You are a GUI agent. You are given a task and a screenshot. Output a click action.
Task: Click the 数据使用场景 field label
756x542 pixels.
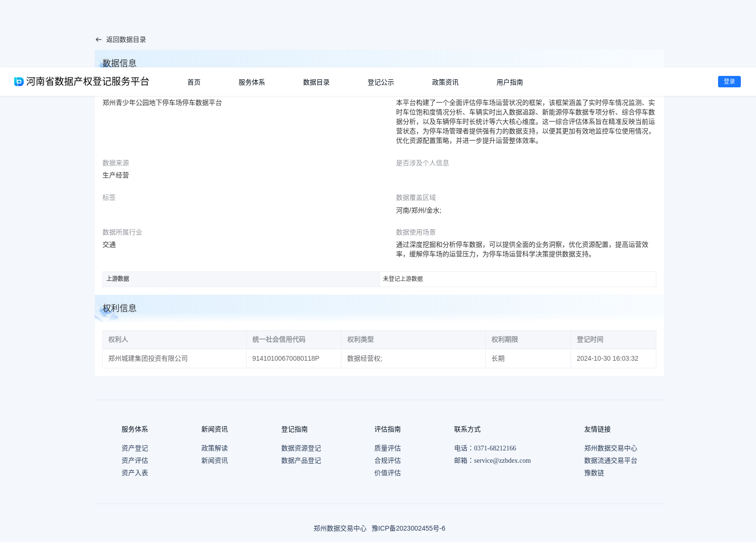point(416,232)
